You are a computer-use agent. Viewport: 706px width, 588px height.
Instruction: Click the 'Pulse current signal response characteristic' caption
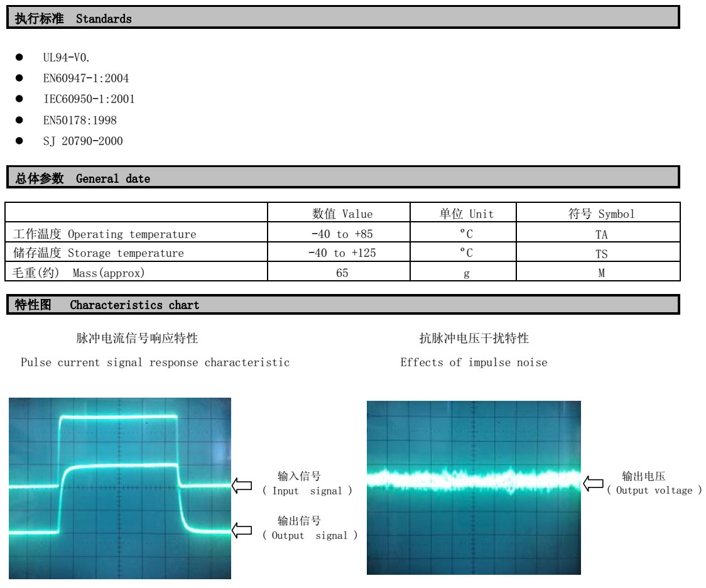point(155,362)
